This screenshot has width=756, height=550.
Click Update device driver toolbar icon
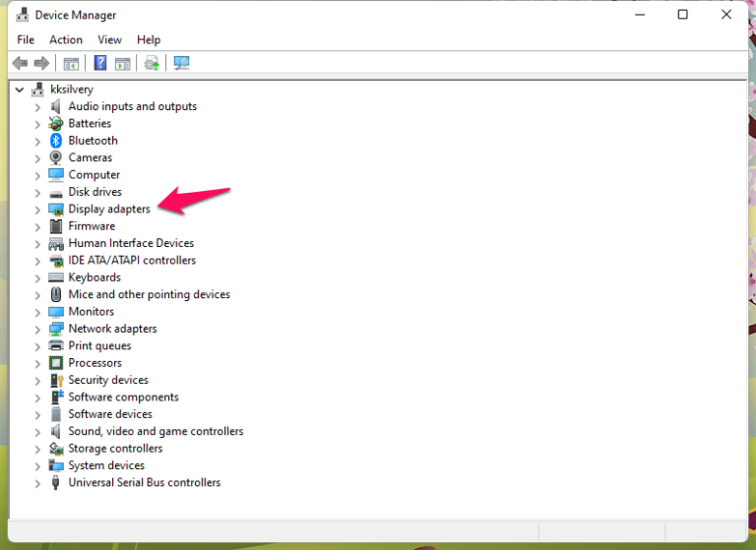152,63
